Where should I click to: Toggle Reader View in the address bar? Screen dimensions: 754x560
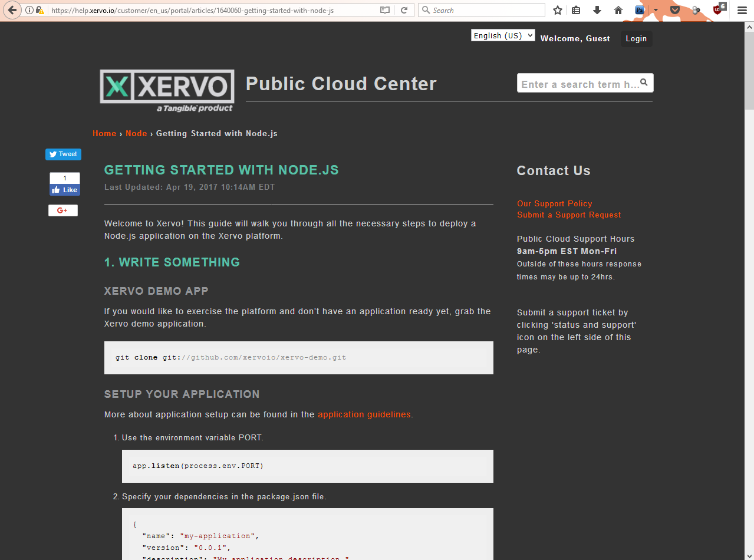[x=385, y=10]
